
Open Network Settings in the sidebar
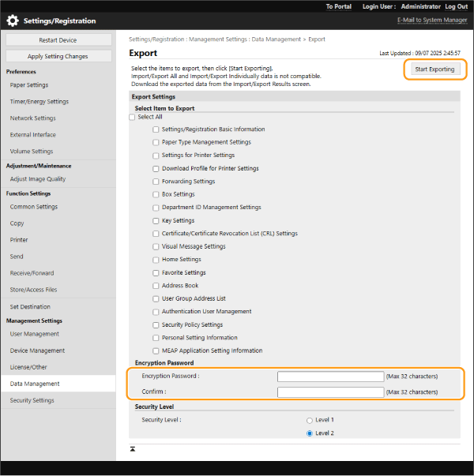coord(33,118)
